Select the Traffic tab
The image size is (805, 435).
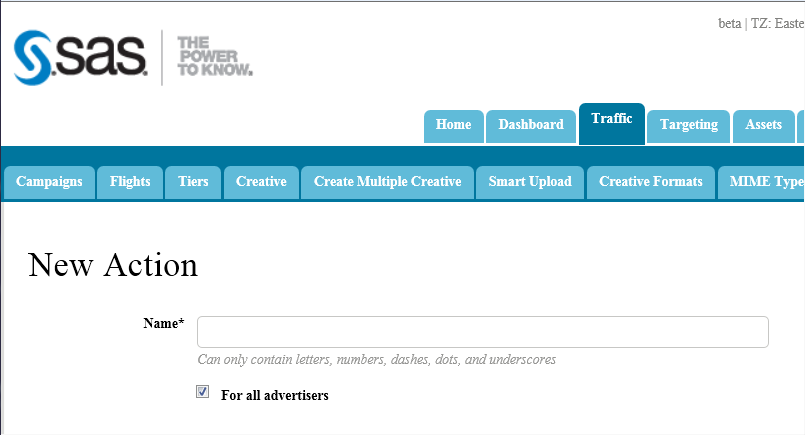611,119
